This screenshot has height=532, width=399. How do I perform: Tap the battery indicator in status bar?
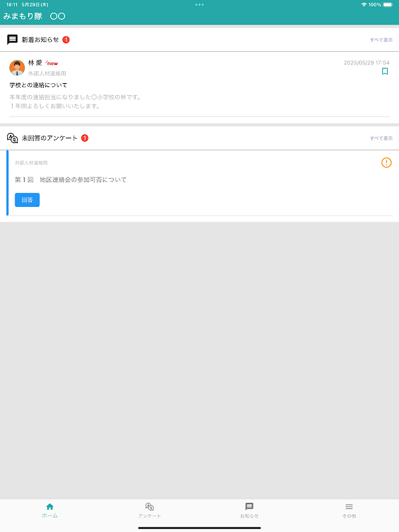tap(388, 5)
